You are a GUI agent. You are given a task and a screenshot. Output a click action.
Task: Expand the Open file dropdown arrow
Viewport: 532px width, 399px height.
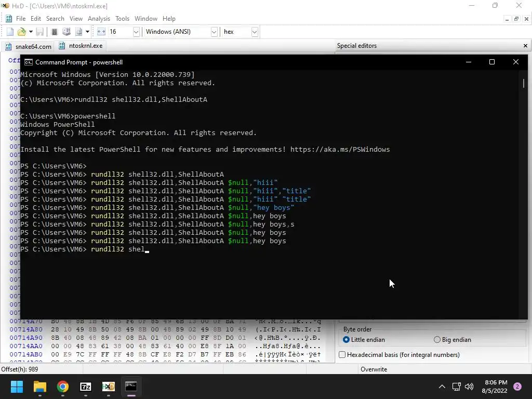[31, 32]
